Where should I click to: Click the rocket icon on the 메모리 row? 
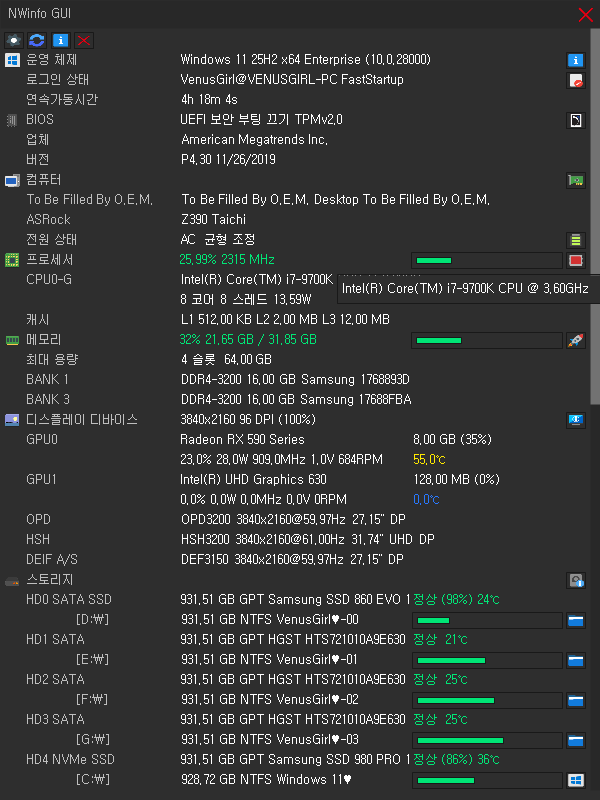click(x=576, y=340)
